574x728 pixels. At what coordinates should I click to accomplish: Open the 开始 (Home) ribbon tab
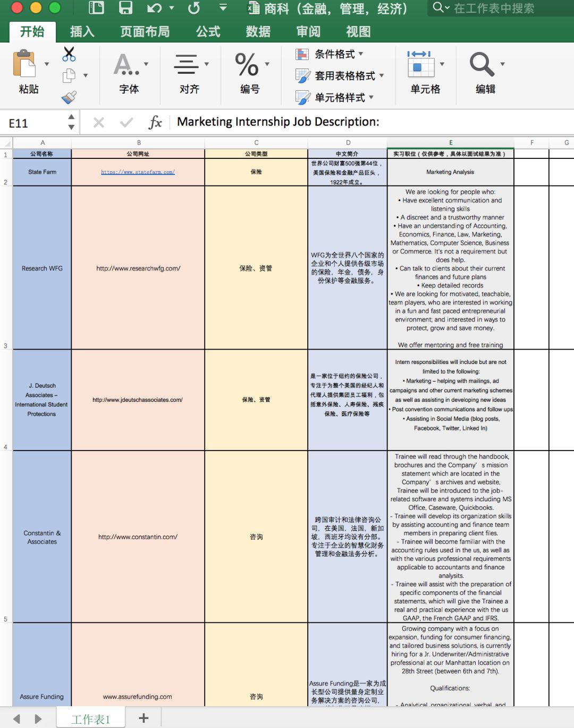32,31
